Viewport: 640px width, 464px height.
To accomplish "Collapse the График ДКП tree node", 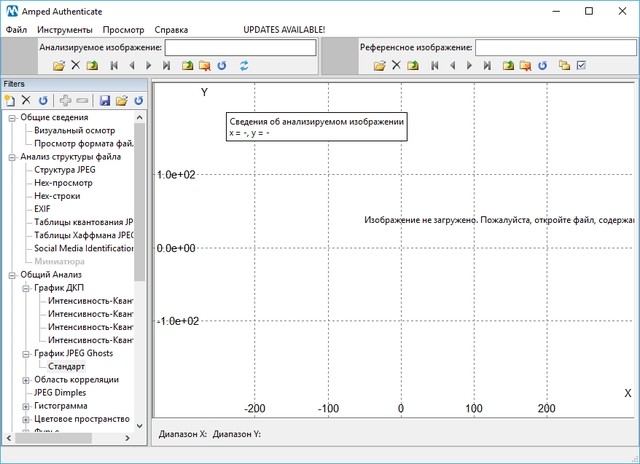I will [x=26, y=288].
